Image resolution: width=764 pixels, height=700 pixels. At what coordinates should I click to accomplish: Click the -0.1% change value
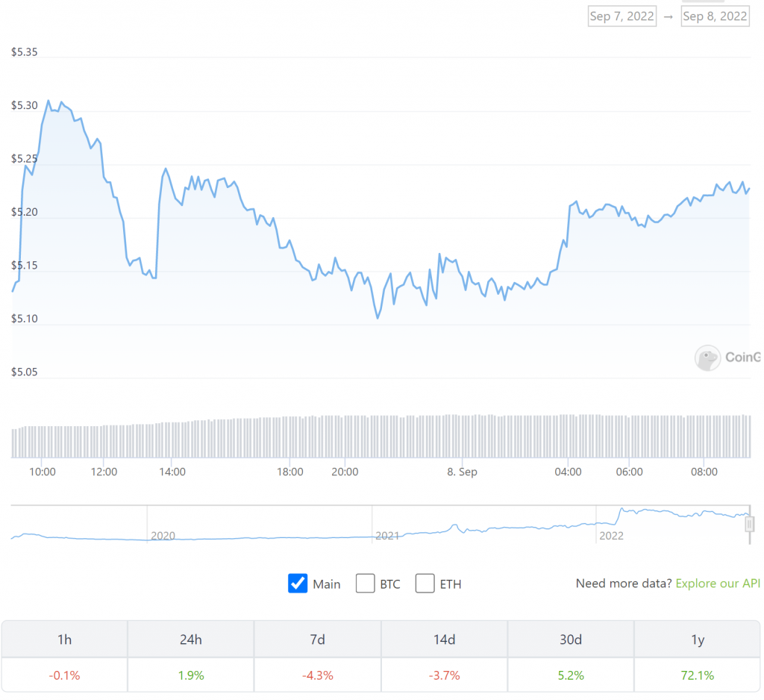tap(64, 675)
